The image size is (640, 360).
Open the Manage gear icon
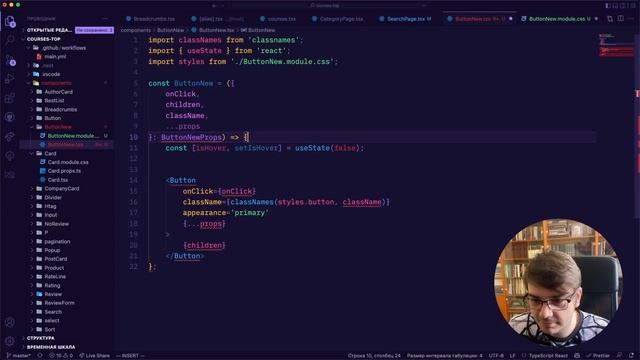[10, 341]
